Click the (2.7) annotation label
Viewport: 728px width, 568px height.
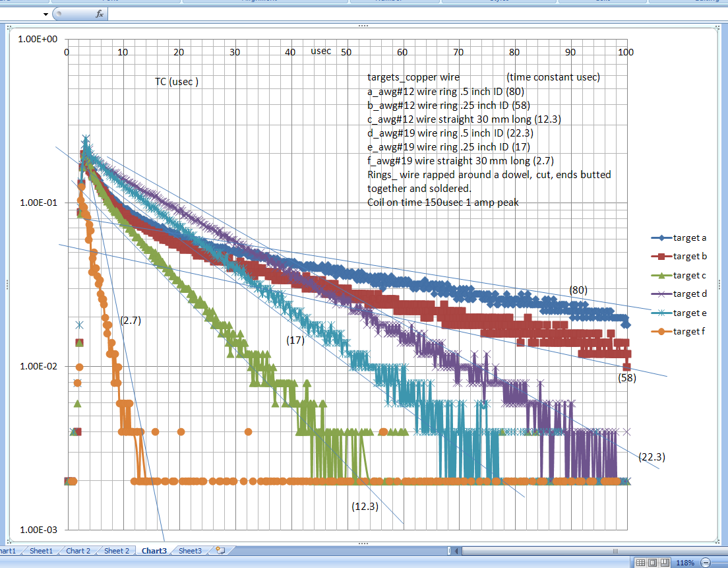click(x=131, y=321)
